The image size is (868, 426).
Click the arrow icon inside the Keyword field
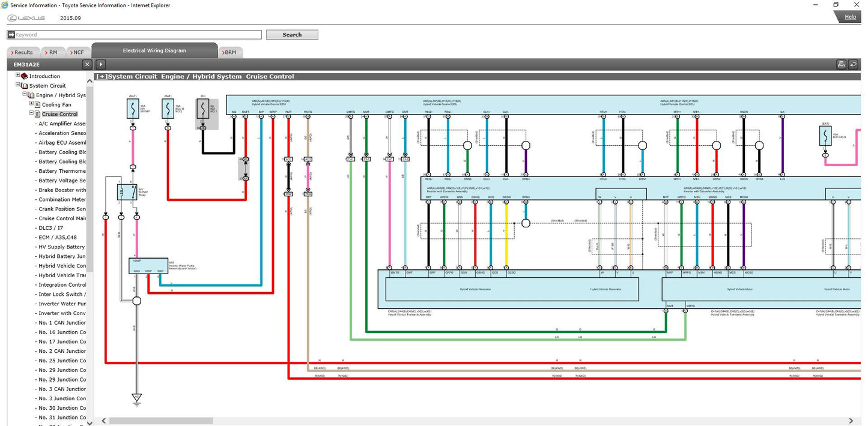point(11,35)
